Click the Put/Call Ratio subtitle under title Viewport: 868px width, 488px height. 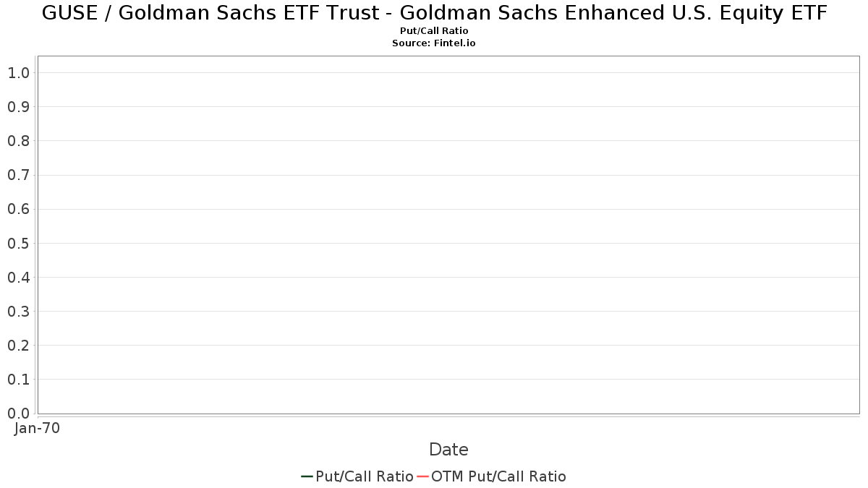point(434,31)
